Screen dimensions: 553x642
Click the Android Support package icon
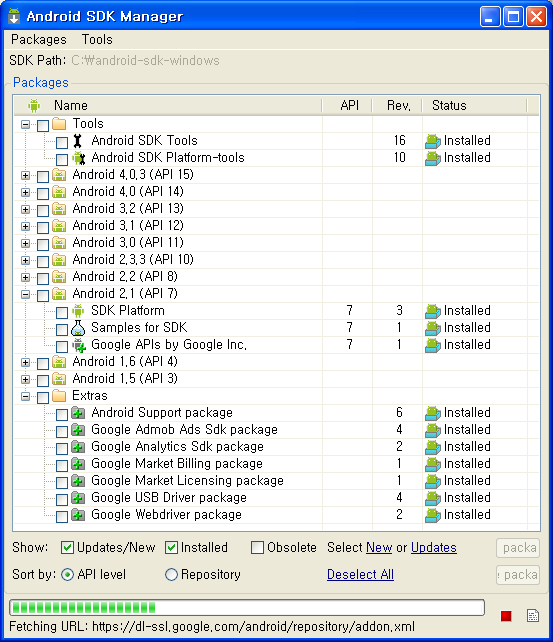[x=78, y=413]
